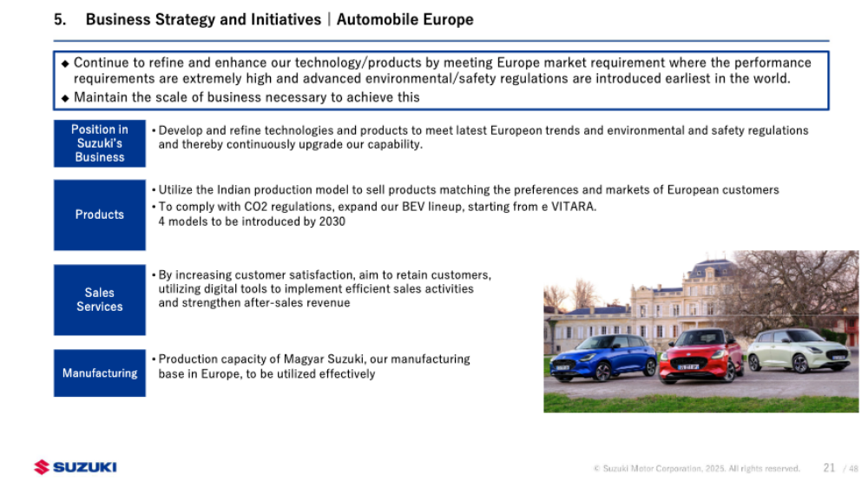Click the line '4 models to be introduced by 2030'
Viewport: 868px width, 489px height.
tap(252, 221)
